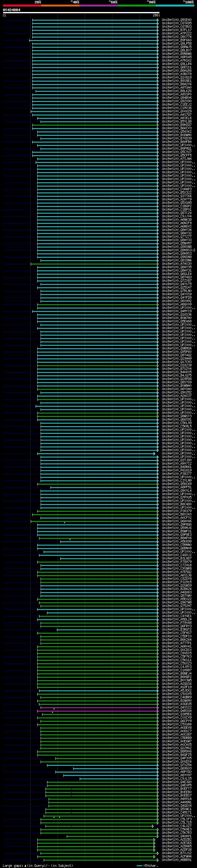Open hit UniRef100_A9TUA0
The height and width of the screenshot is (868, 197).
click(177, 88)
